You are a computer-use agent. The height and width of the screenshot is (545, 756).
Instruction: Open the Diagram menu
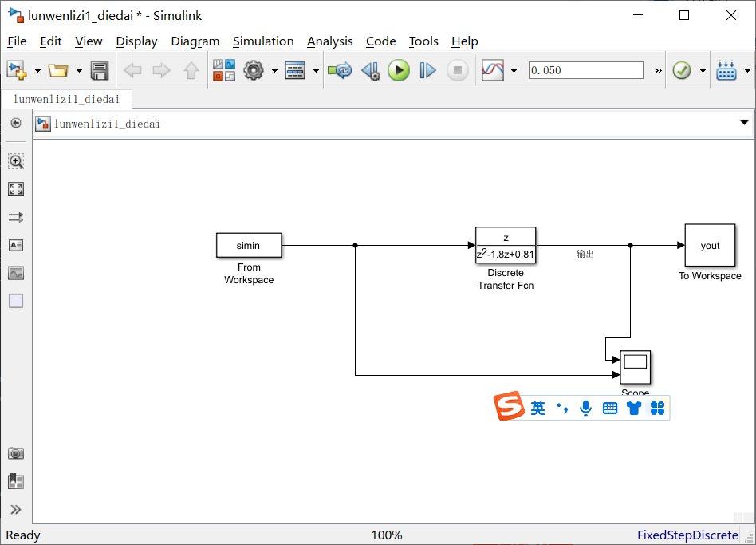[x=195, y=41]
